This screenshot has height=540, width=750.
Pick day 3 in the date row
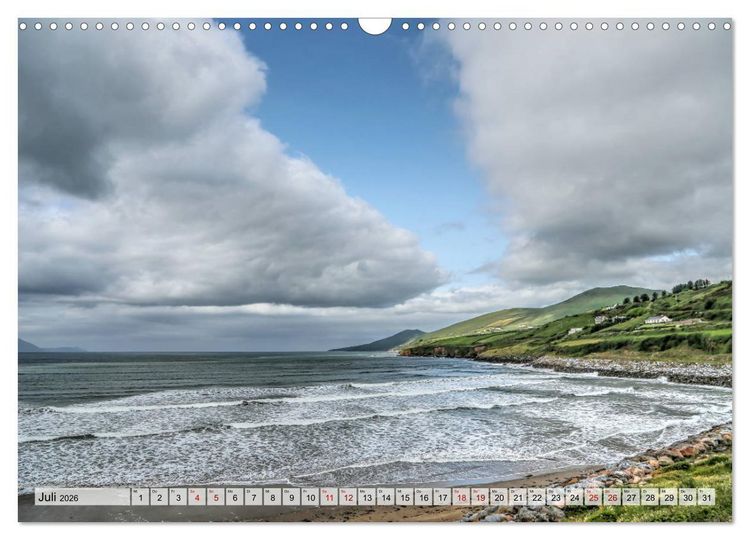(178, 496)
